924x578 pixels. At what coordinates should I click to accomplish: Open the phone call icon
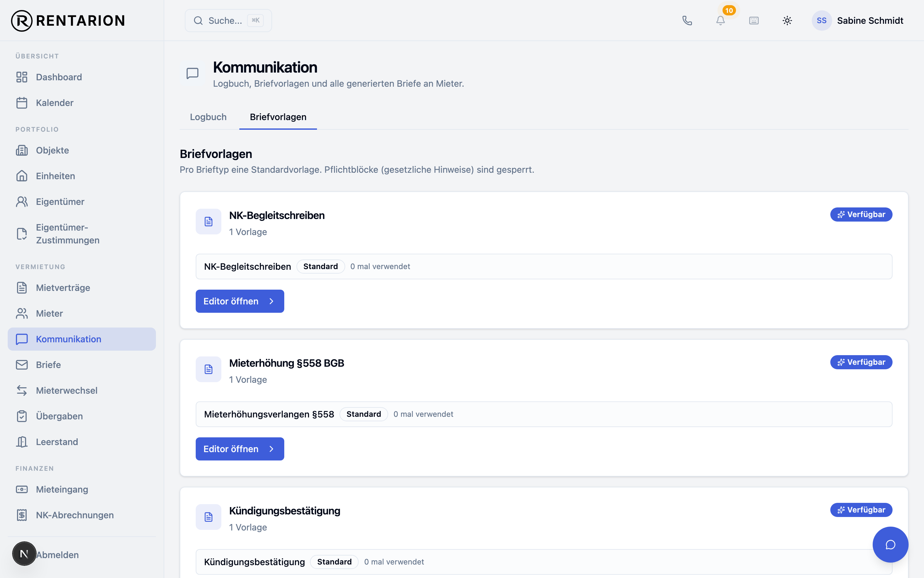(687, 21)
